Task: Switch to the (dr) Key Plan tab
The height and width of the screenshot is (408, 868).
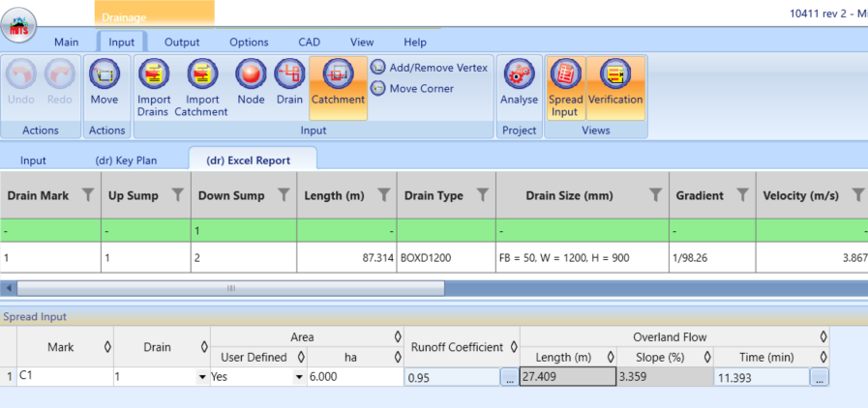Action: click(x=126, y=160)
